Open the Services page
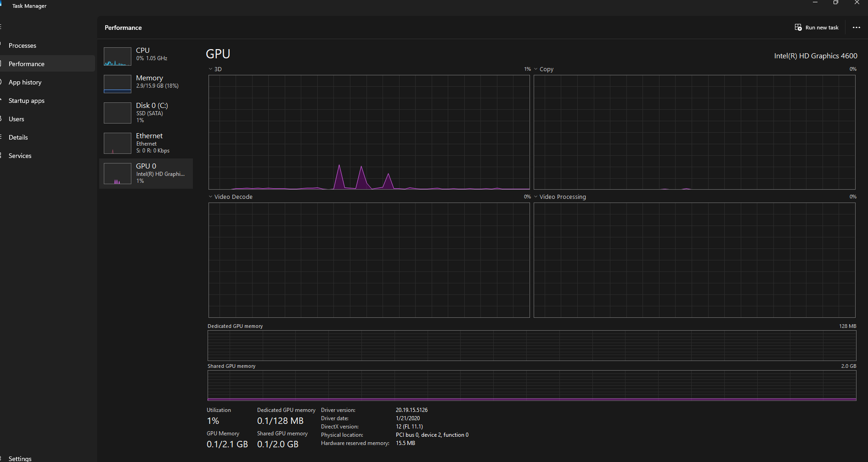Image resolution: width=868 pixels, height=462 pixels. tap(20, 156)
